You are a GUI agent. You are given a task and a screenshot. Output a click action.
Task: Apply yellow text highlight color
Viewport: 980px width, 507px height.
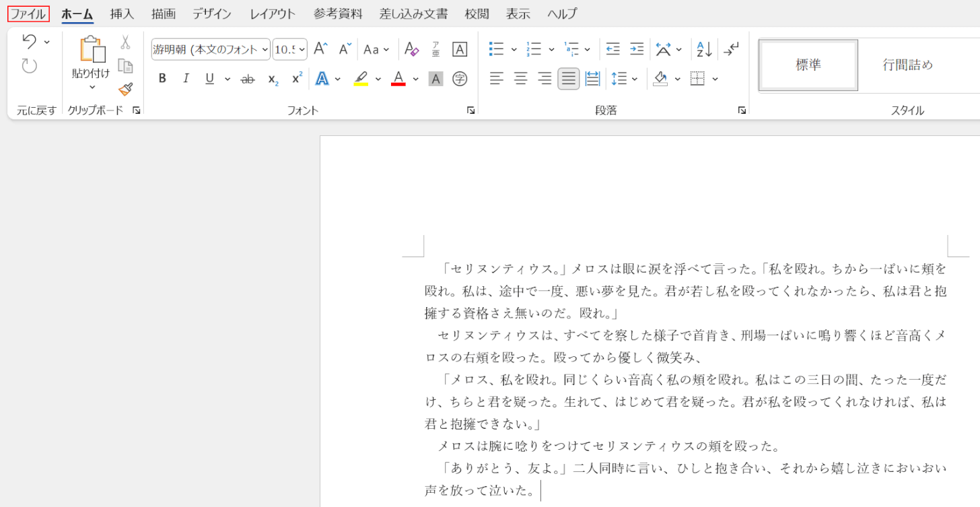click(361, 79)
